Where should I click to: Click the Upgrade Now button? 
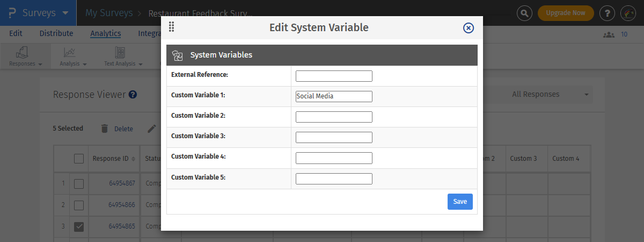pos(565,13)
